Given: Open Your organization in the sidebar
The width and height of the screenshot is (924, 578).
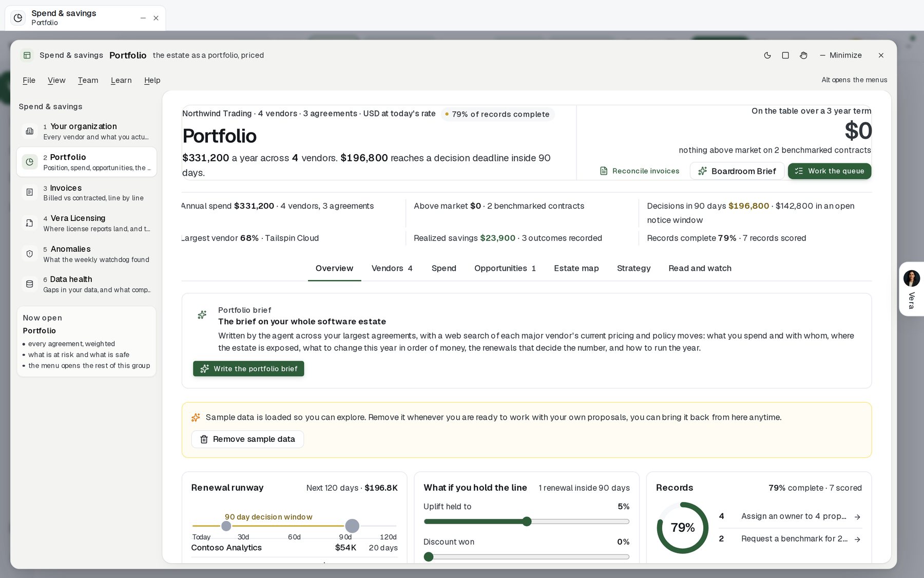Looking at the screenshot, I should (x=86, y=131).
